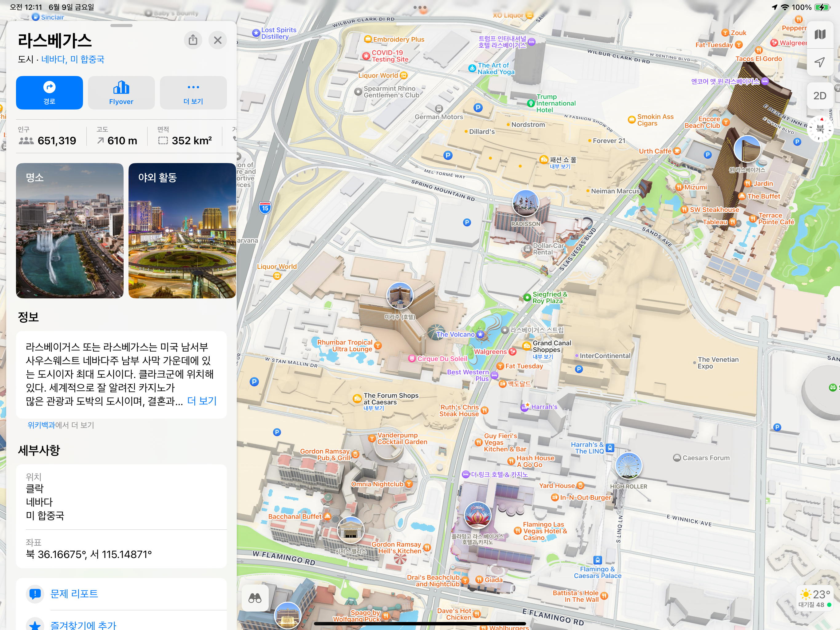Open Look Around binoculars button
The image size is (840, 630).
pyautogui.click(x=255, y=598)
